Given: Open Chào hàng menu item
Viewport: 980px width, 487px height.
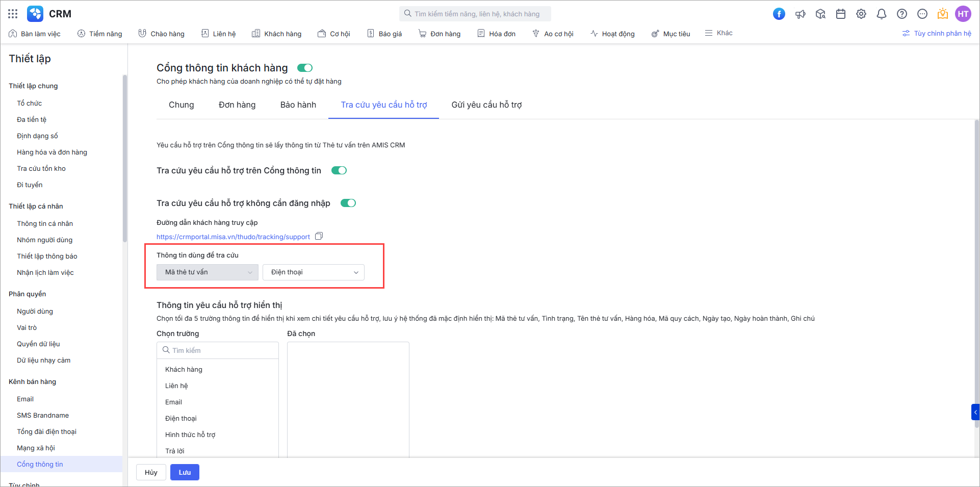Looking at the screenshot, I should (162, 34).
